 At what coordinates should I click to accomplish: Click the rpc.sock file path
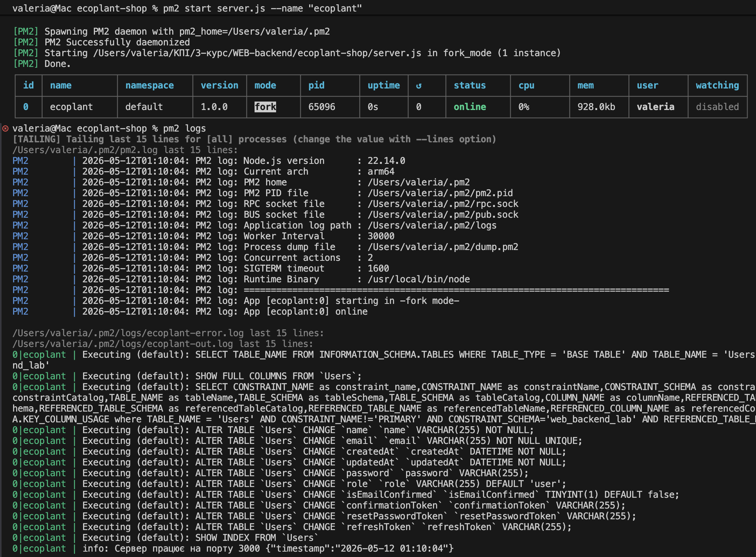(x=443, y=204)
